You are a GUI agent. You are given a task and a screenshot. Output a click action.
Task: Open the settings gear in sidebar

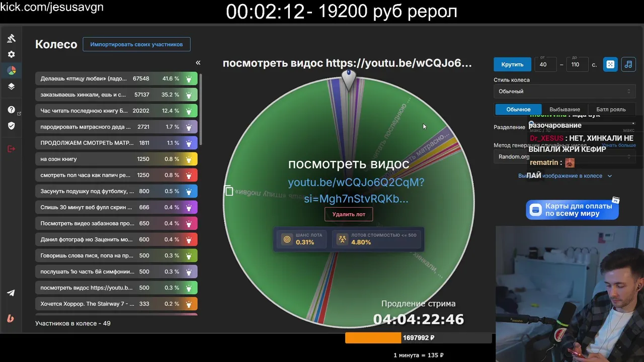click(x=11, y=54)
